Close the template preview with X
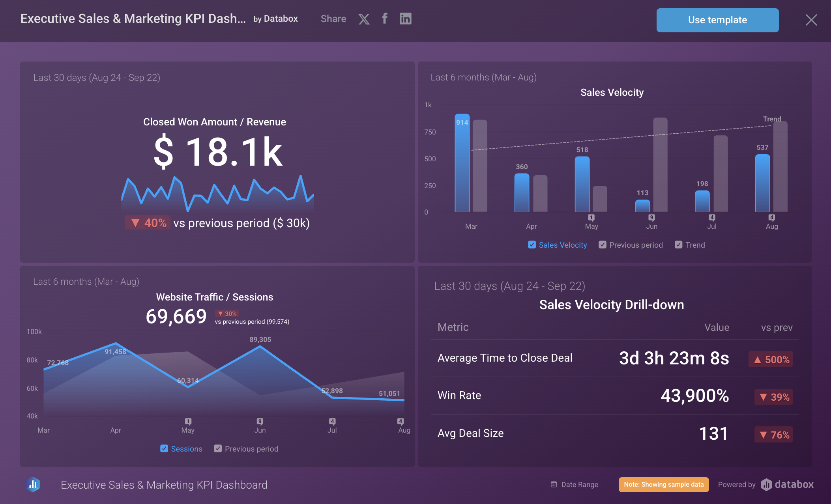 pyautogui.click(x=811, y=20)
